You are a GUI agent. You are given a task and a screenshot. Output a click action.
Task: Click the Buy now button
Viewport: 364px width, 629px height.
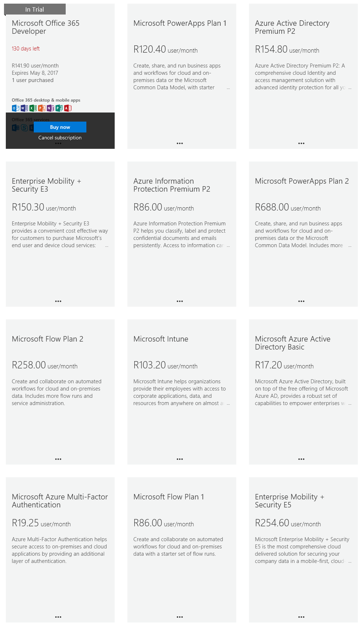point(60,127)
